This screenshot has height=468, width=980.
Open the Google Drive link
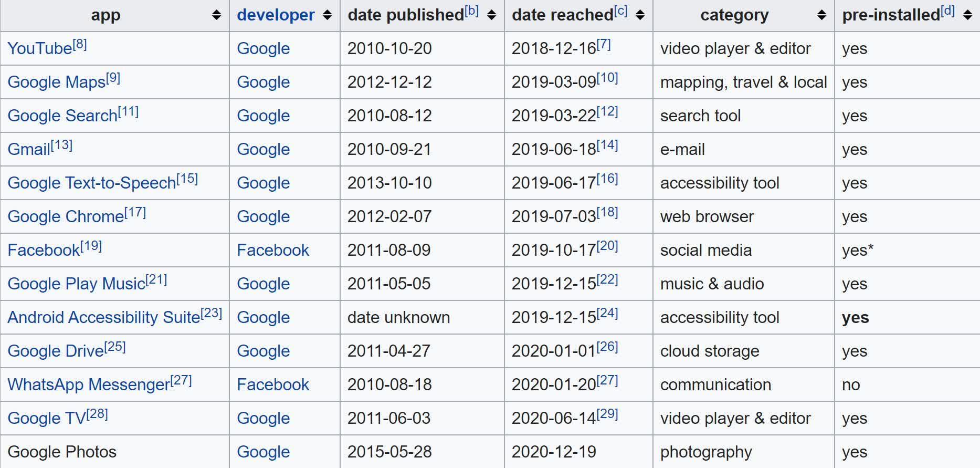56,351
